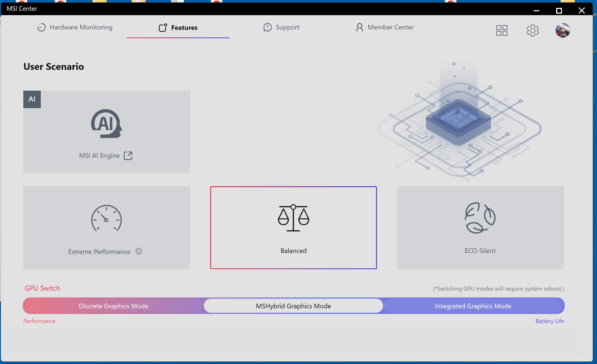The width and height of the screenshot is (597, 364).
Task: Select the Extreme Performance gauge icon
Action: pos(106,218)
